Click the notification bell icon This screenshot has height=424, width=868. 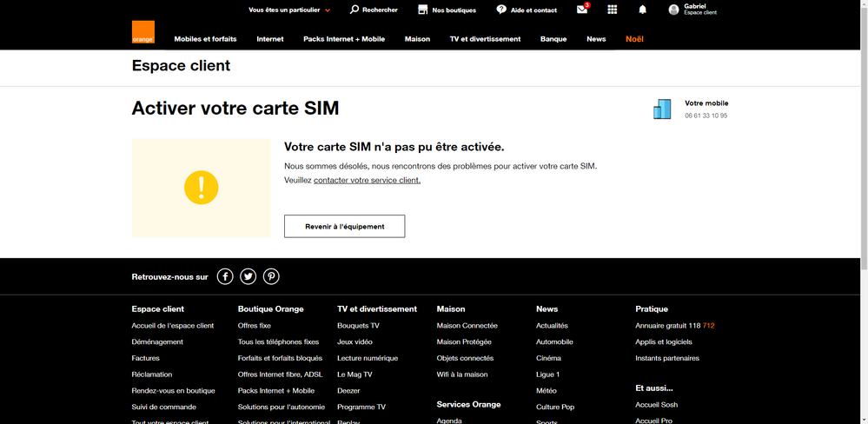(x=643, y=10)
